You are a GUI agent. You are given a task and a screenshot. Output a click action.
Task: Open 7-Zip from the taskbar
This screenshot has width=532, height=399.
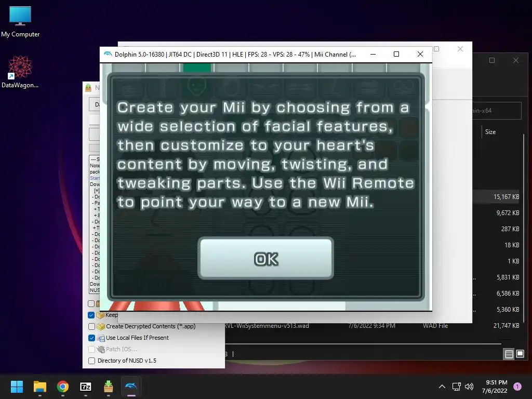(86, 387)
